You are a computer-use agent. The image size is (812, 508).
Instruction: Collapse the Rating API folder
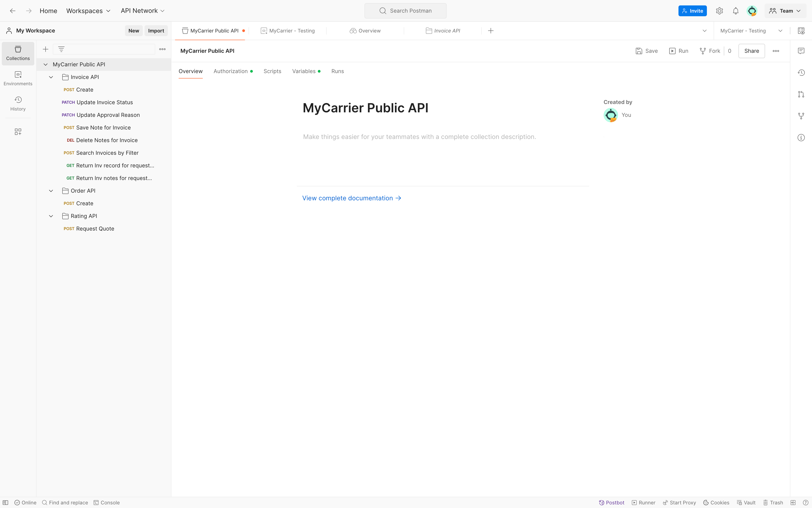click(x=51, y=216)
